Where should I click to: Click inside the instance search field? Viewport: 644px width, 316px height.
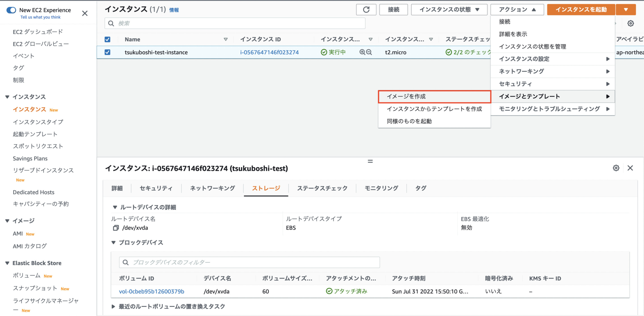point(235,23)
